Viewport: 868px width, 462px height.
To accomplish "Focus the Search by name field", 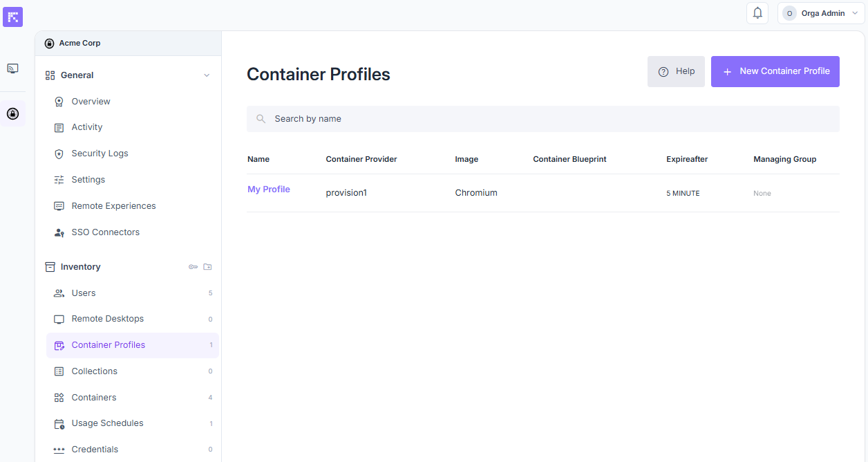I will (x=543, y=119).
